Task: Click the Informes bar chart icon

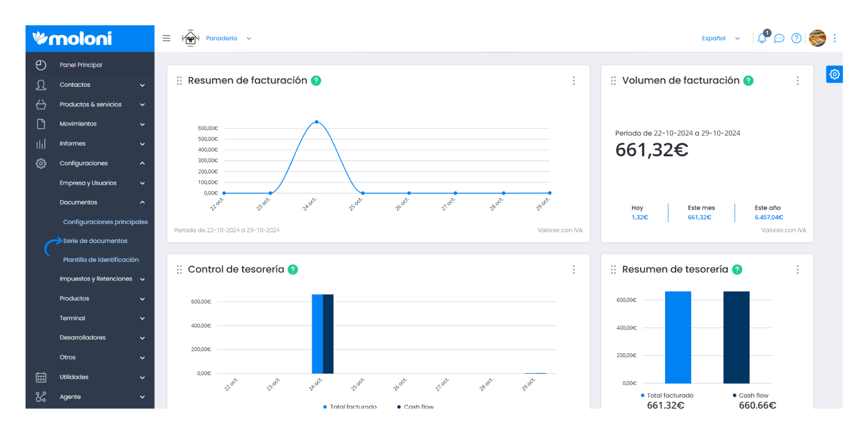Action: [41, 144]
